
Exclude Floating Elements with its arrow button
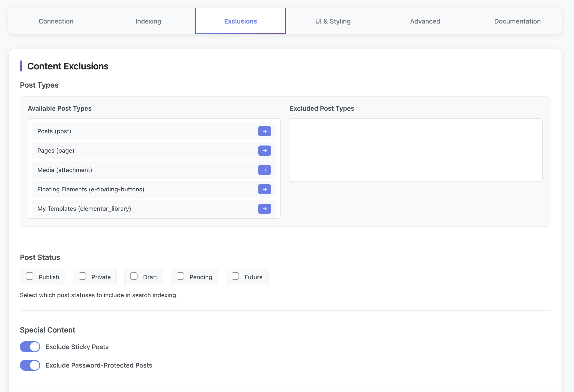pyautogui.click(x=264, y=189)
